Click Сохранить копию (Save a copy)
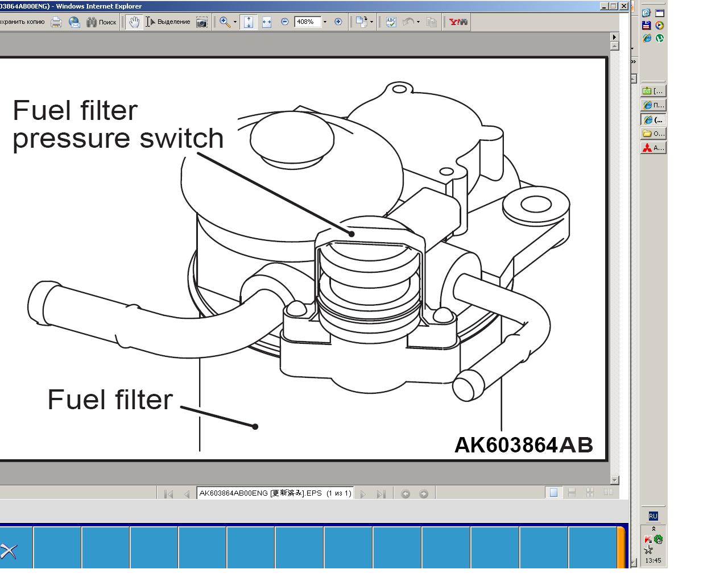This screenshot has width=728, height=582. [x=22, y=22]
